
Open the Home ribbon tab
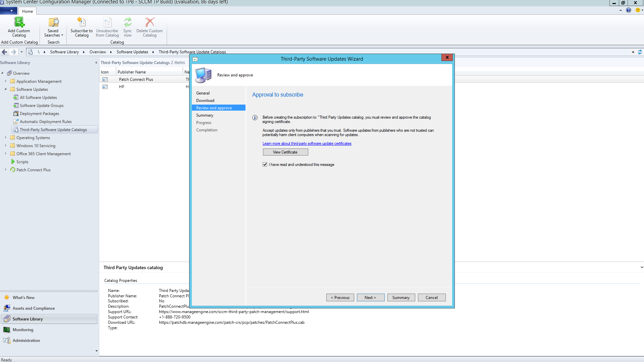28,11
